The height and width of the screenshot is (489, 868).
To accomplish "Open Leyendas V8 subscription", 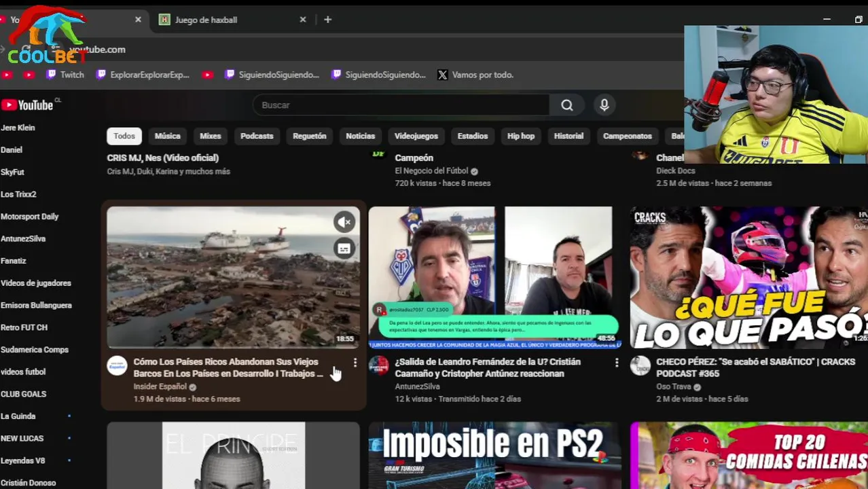I will (x=23, y=460).
